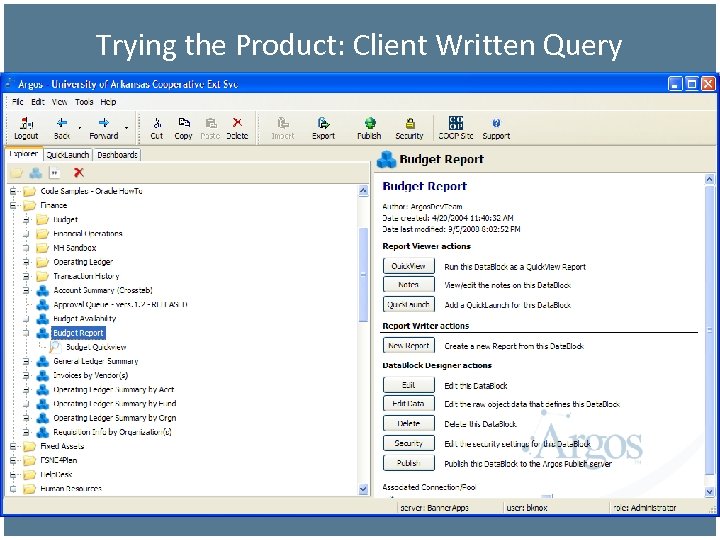Screen dimensions: 720x540
Task: Click the tree panel scroll down arrow
Action: 363,489
